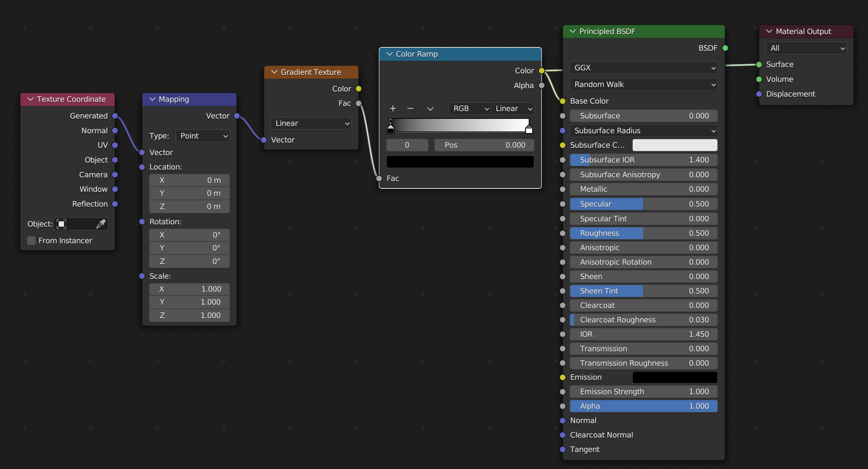Select the white color stop handle
Image resolution: width=868 pixels, height=469 pixels.
tap(529, 129)
